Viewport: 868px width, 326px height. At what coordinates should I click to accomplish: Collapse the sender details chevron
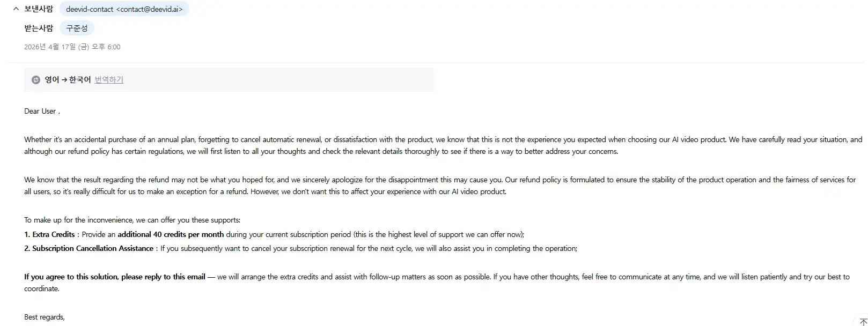click(x=16, y=9)
